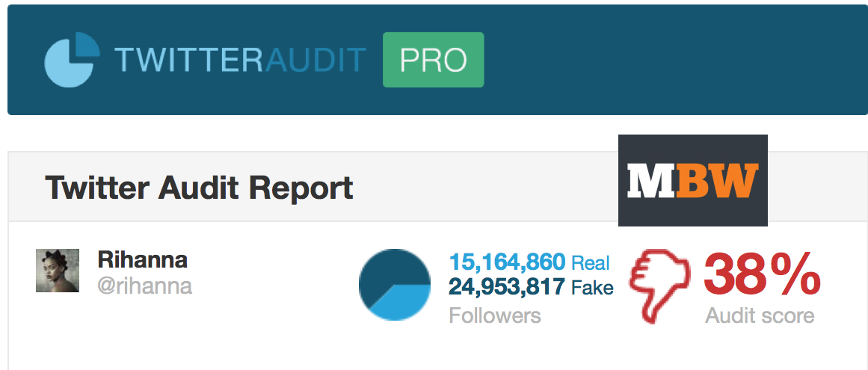Screen dimensions: 868x370
Task: Click the real/fake followers pie chart
Action: click(x=395, y=285)
